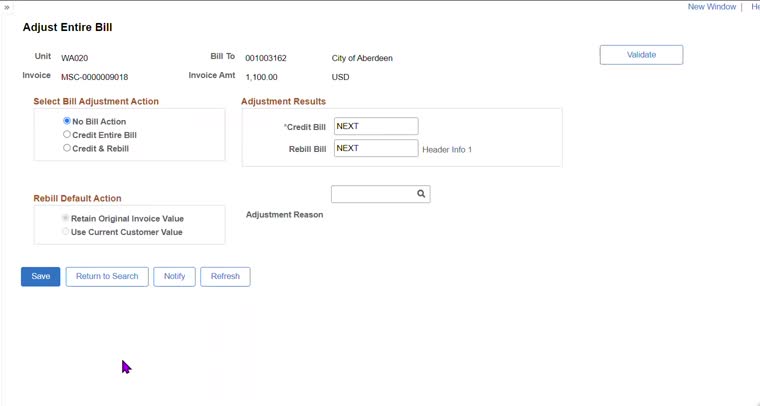Select Use Current Customer Value option
760x406 pixels.
tap(65, 232)
